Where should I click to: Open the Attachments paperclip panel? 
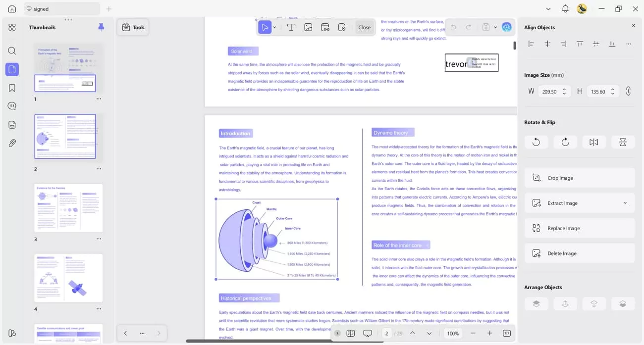pyautogui.click(x=12, y=143)
